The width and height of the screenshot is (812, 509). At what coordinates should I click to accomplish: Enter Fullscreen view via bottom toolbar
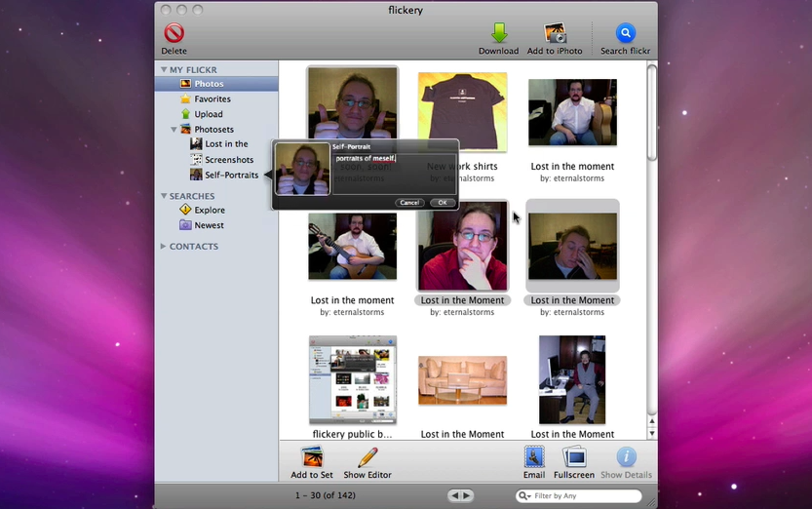point(574,457)
